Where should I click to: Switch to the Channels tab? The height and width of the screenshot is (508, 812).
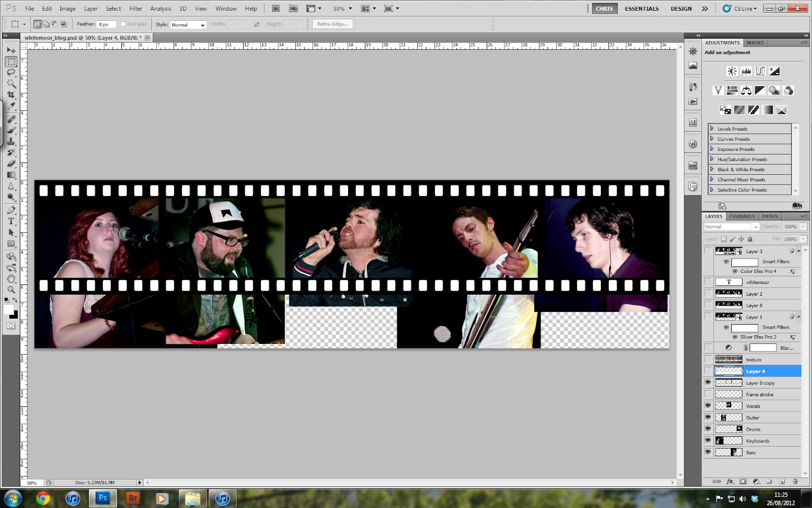pyautogui.click(x=743, y=216)
